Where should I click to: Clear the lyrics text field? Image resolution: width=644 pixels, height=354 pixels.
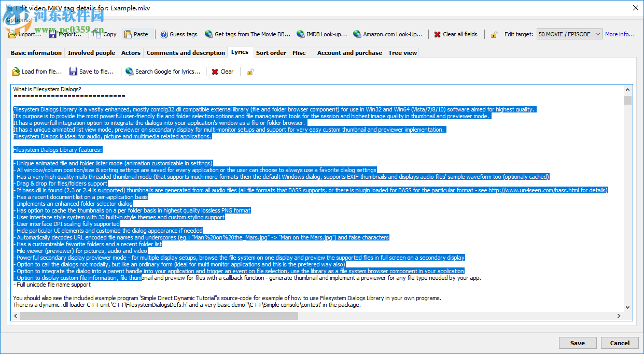[x=222, y=72]
